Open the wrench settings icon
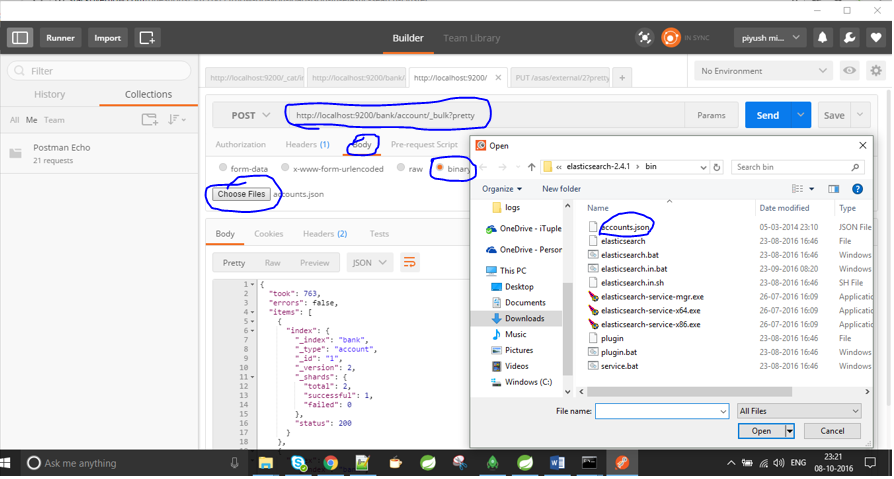Image resolution: width=894 pixels, height=479 pixels. [849, 38]
